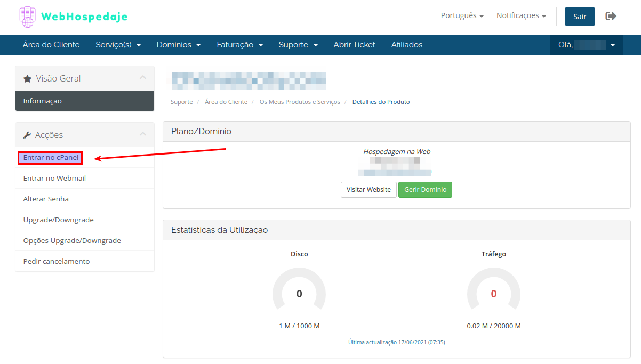Viewport: 641px width, 364px height.
Task: Click the Visão Geral panel title
Action: 58,78
